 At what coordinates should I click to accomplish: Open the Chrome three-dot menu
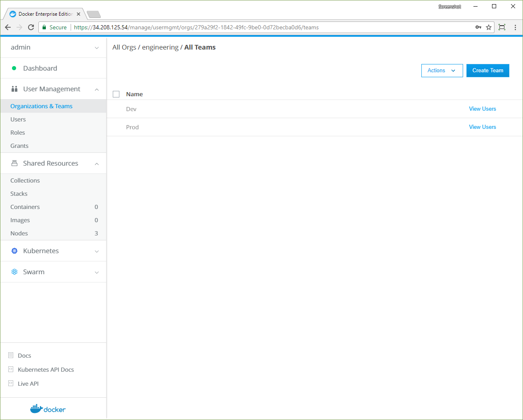click(515, 27)
